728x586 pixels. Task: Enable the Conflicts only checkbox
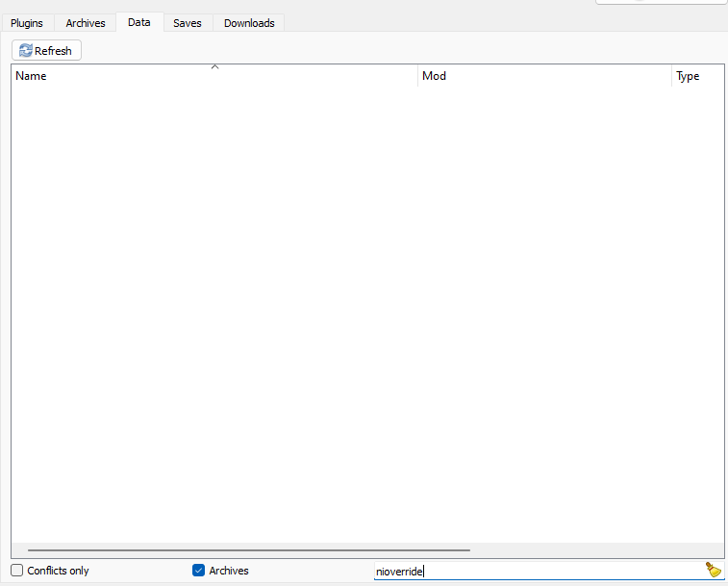point(16,571)
